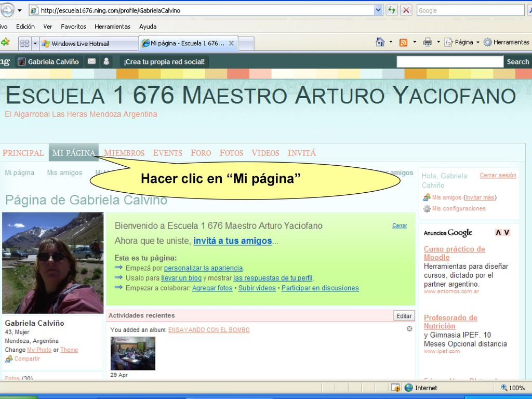This screenshot has width=532, height=399.
Task: Open the Miembros navigation tab
Action: pos(124,153)
